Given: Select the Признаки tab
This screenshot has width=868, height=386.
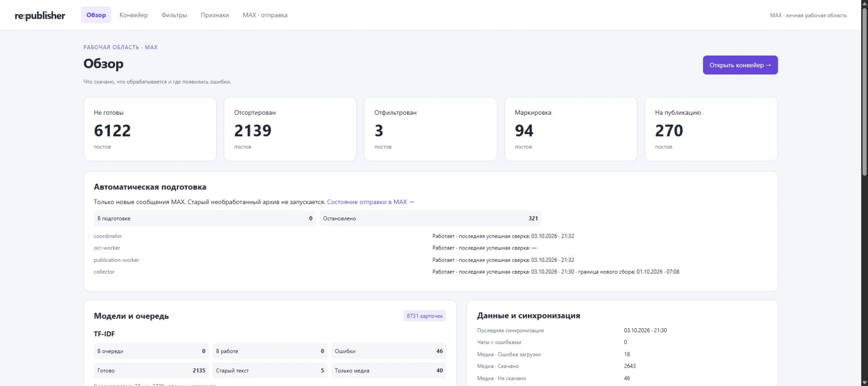Looking at the screenshot, I should pyautogui.click(x=215, y=15).
